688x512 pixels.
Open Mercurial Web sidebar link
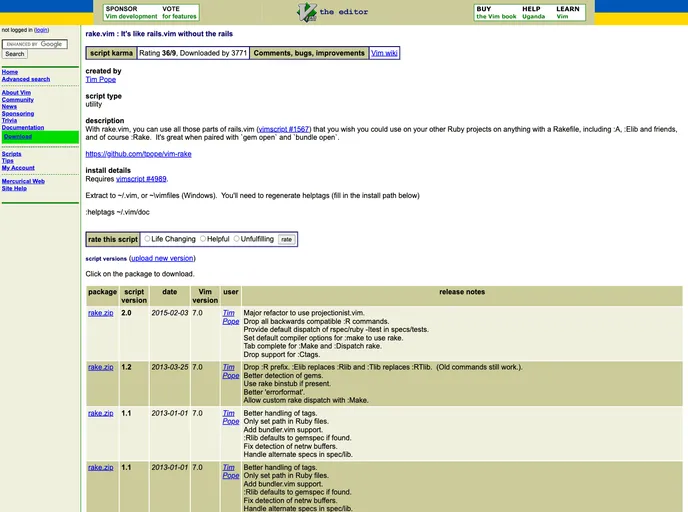coord(23,181)
